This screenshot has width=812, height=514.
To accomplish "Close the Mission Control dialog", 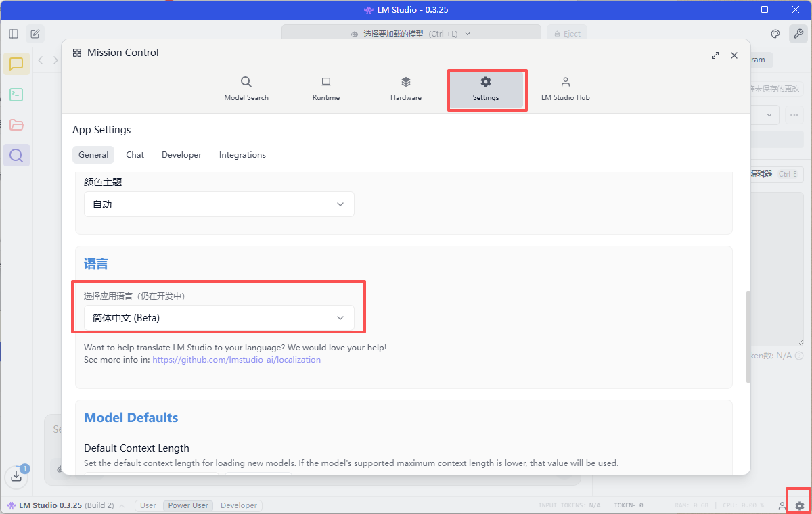I will (734, 55).
